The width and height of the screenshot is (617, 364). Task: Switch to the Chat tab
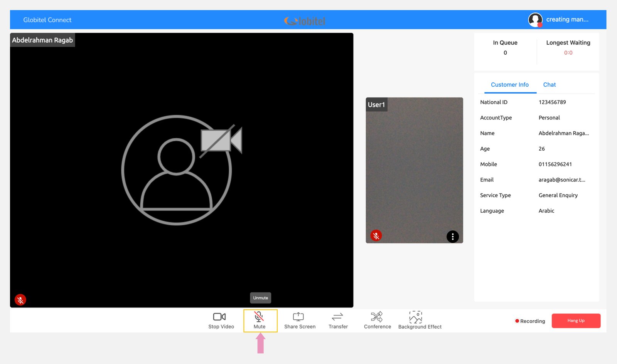(x=549, y=85)
